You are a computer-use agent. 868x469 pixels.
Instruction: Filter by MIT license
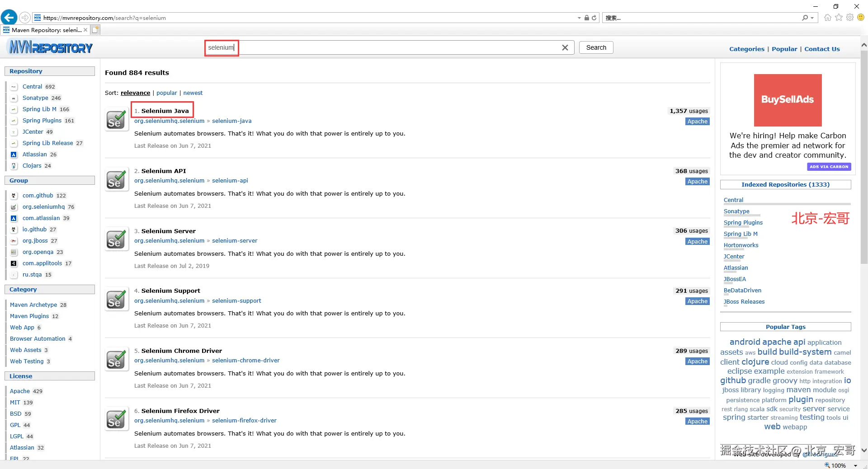(15, 403)
